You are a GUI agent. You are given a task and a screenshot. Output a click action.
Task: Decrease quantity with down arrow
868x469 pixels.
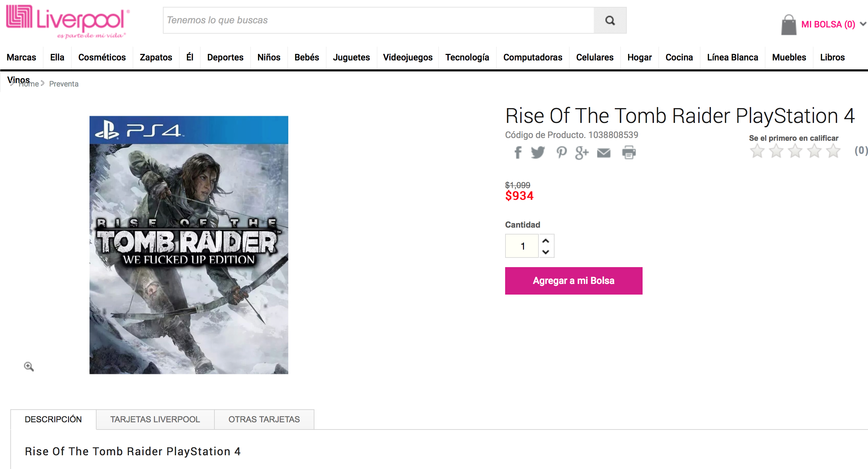[x=546, y=252]
